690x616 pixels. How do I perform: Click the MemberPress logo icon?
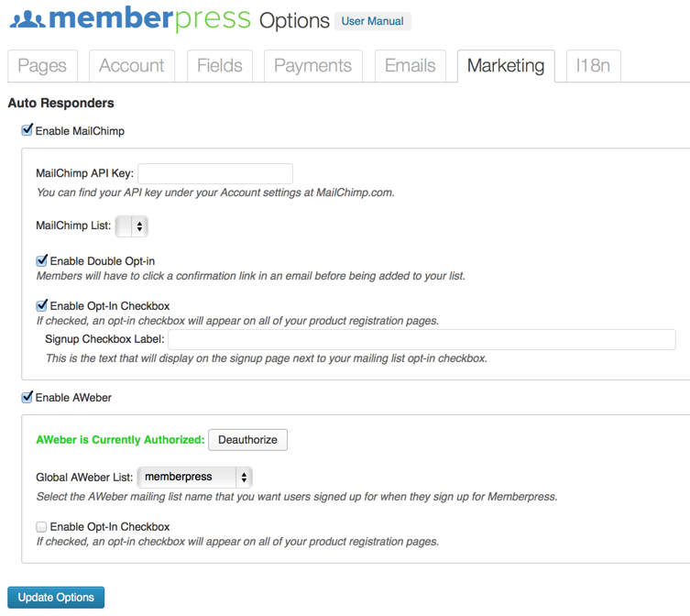pyautogui.click(x=27, y=18)
